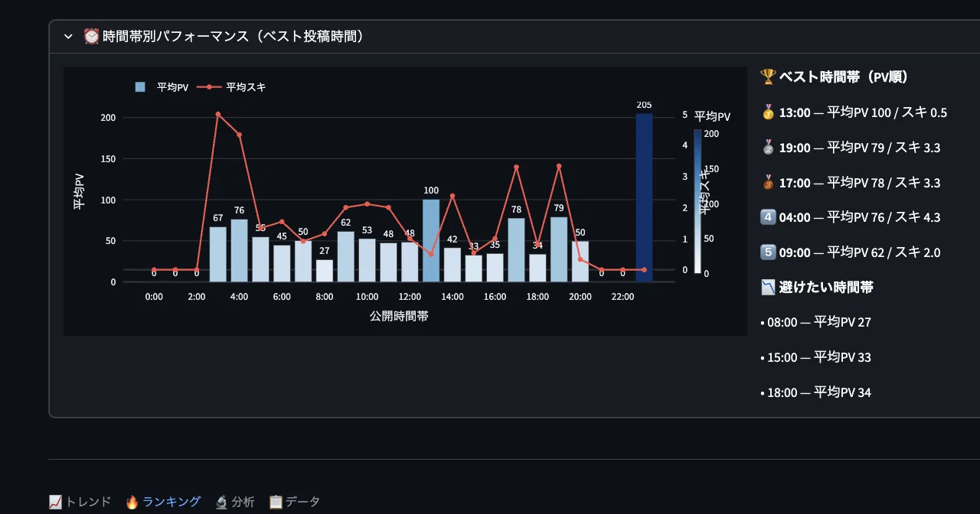Open the ランキング tab
The height and width of the screenshot is (514, 980).
(x=163, y=502)
